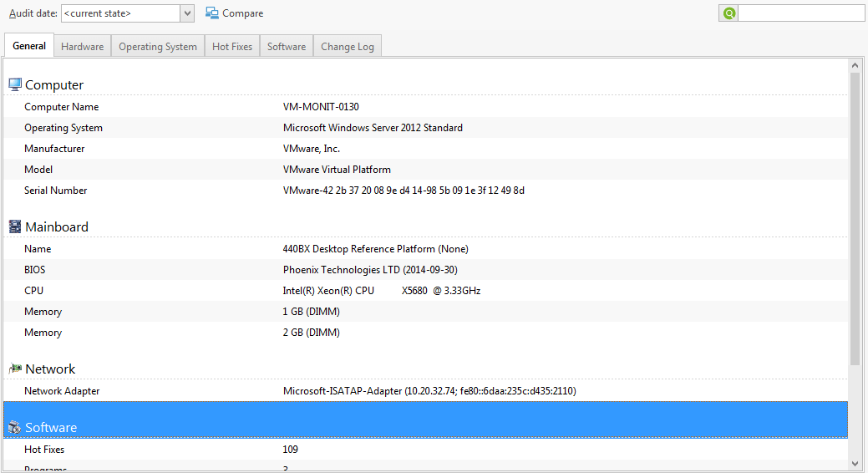
Task: Open the Software tab
Action: tap(287, 47)
